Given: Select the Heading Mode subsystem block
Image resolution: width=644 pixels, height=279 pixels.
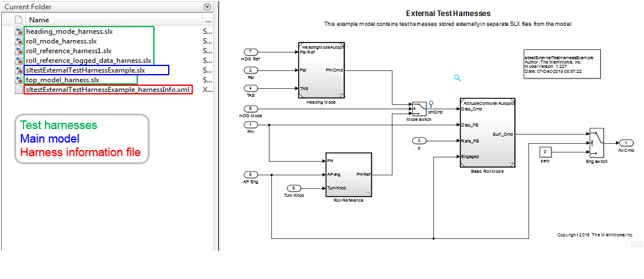Looking at the screenshot, I should [321, 70].
